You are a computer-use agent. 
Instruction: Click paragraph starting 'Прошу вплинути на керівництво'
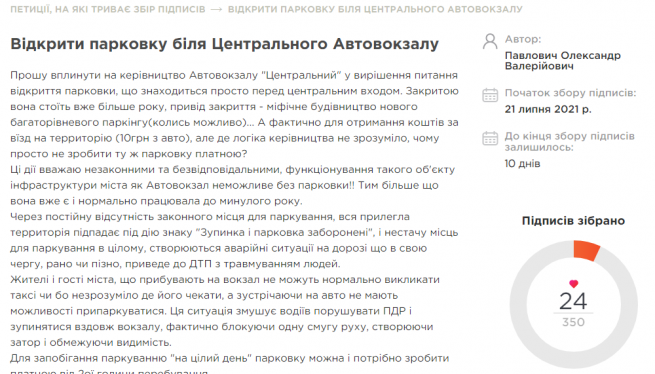(234, 114)
